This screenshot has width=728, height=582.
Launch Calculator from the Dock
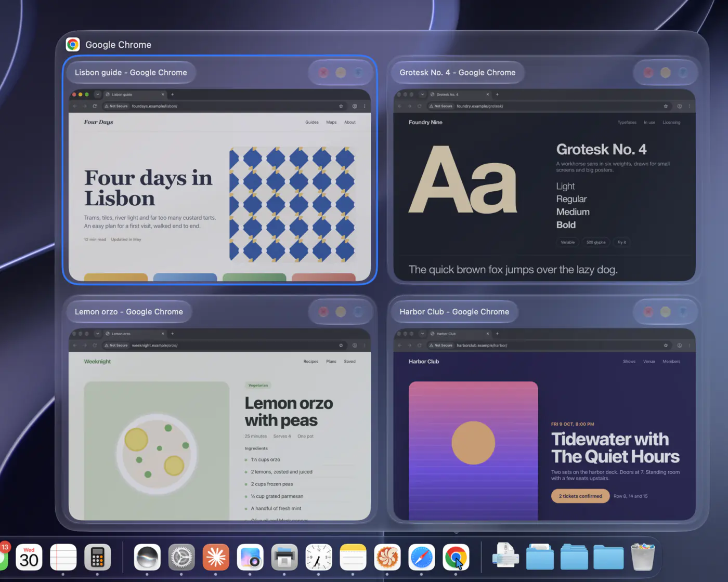(x=97, y=557)
